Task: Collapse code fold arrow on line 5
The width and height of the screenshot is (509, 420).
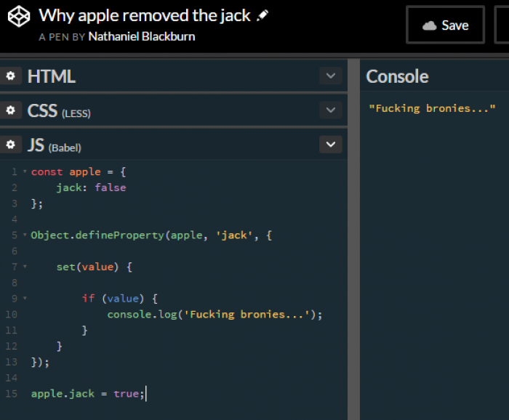Action: [25, 235]
